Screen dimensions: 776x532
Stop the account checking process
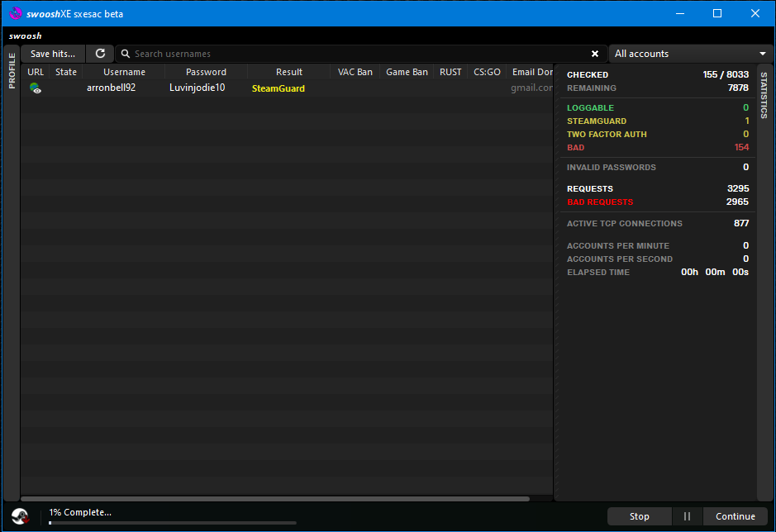tap(639, 516)
